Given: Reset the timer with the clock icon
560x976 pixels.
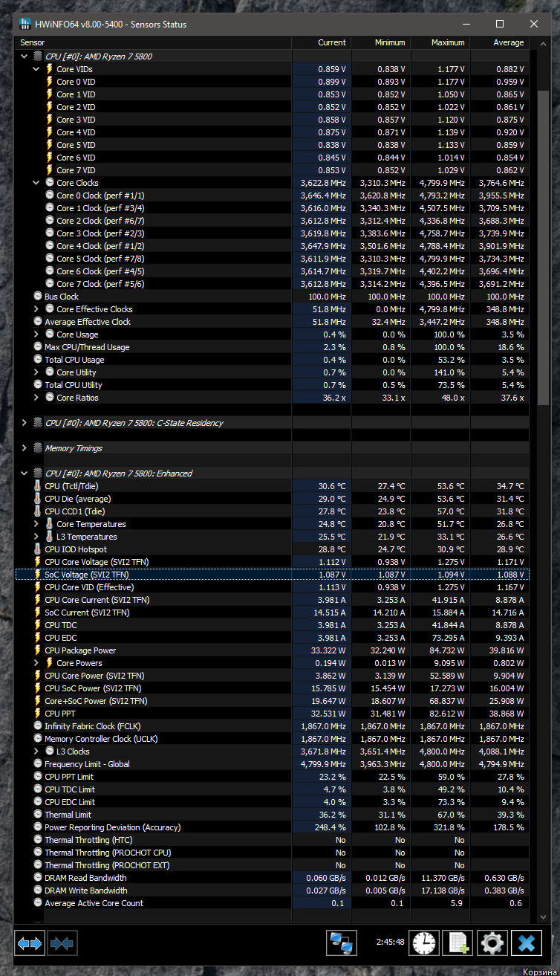Looking at the screenshot, I should [x=425, y=943].
